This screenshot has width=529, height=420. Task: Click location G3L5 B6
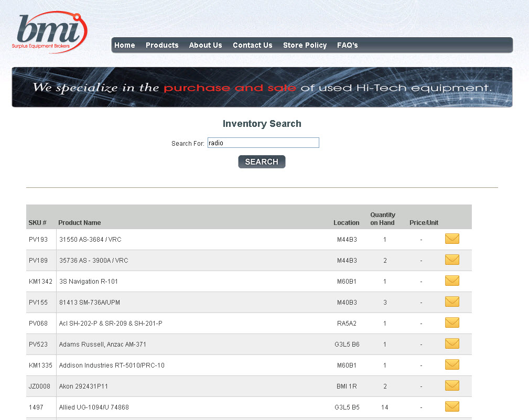click(347, 344)
